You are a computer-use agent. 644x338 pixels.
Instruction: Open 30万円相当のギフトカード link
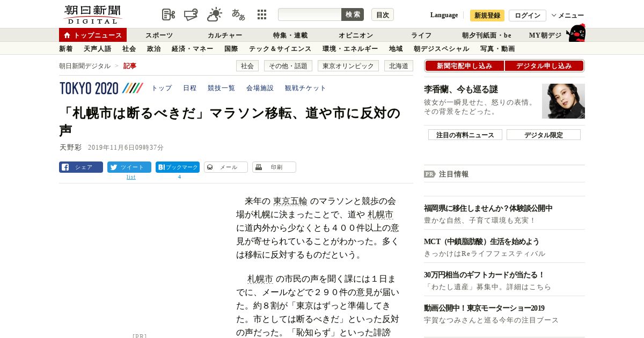click(485, 275)
